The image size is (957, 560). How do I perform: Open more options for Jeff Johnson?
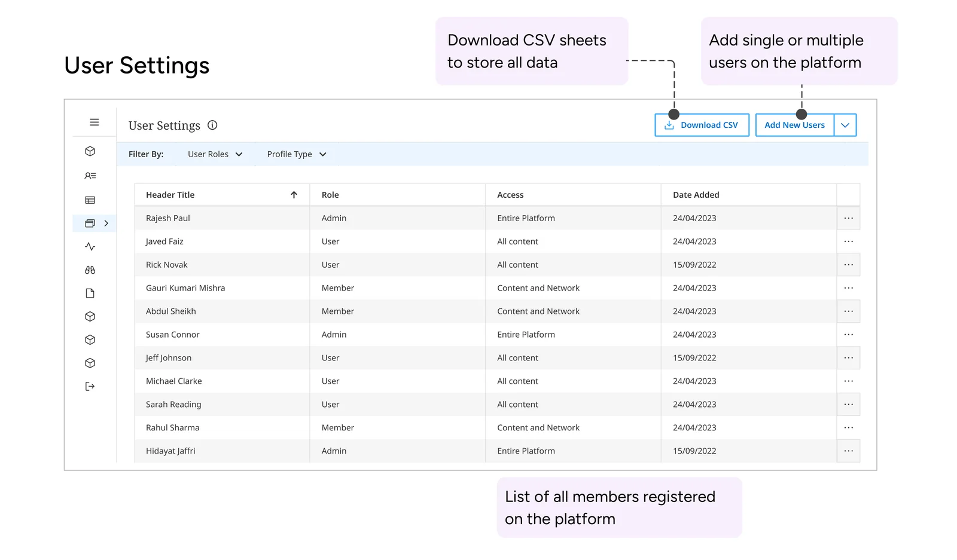pyautogui.click(x=848, y=358)
